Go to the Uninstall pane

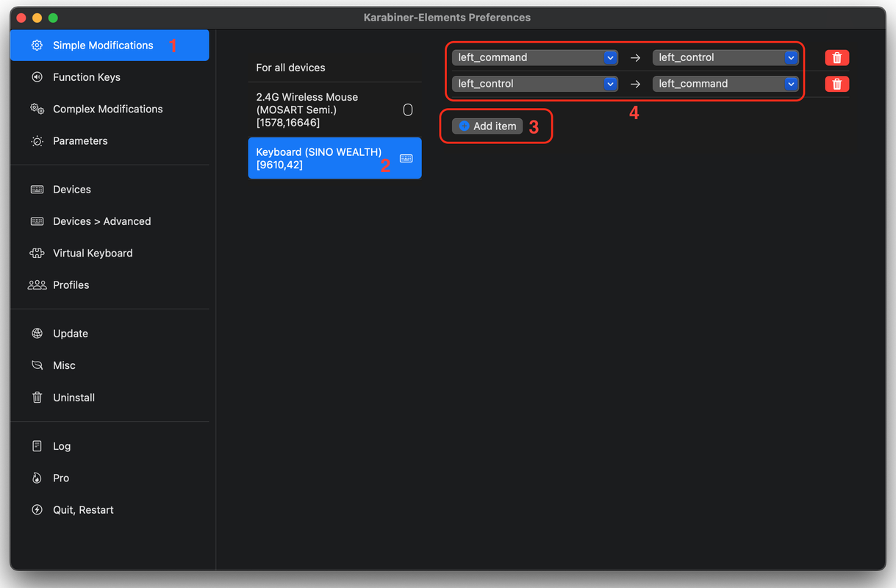click(110, 398)
